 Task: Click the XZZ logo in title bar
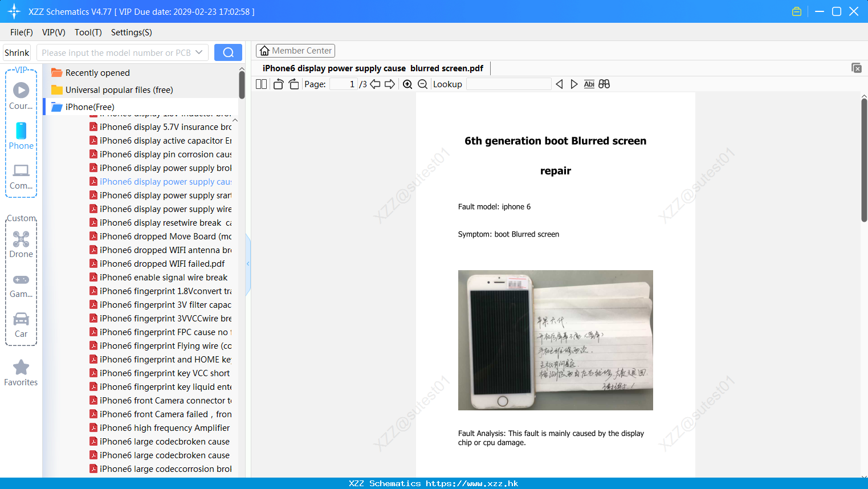pos(14,11)
